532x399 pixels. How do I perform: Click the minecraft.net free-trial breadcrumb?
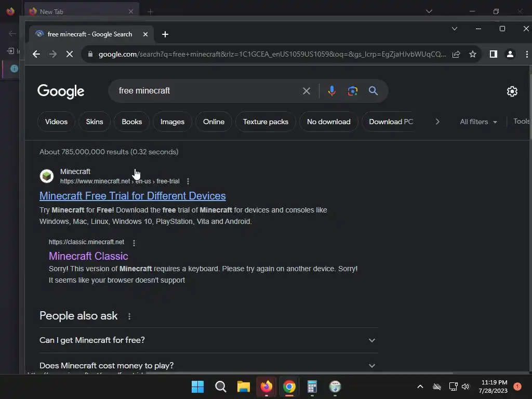point(120,181)
